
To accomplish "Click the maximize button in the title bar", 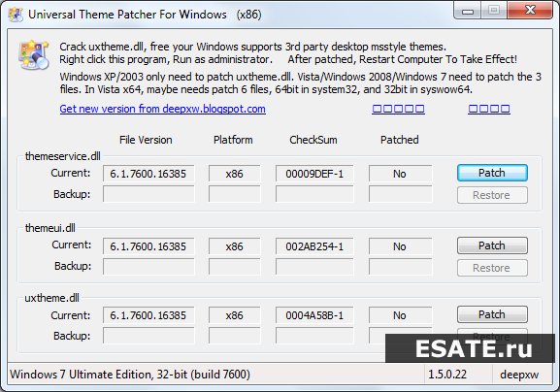I will click(494, 11).
